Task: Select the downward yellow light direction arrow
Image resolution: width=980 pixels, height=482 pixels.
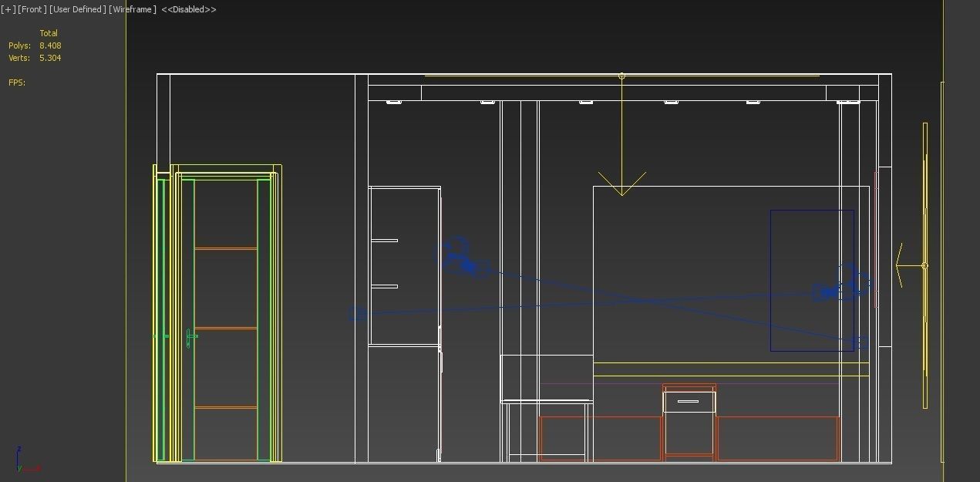Action: point(621,184)
